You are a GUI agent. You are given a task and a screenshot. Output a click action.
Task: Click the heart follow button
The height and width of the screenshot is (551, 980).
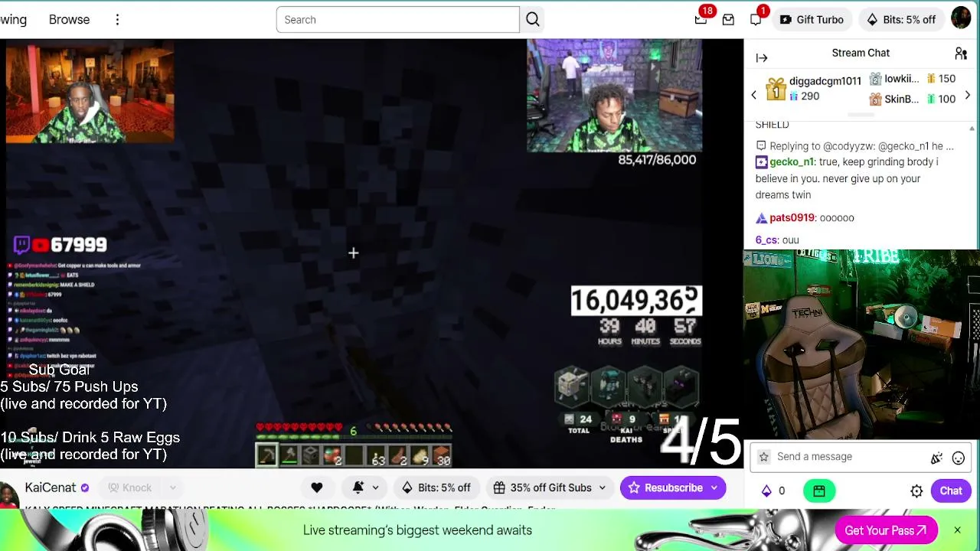coord(317,487)
